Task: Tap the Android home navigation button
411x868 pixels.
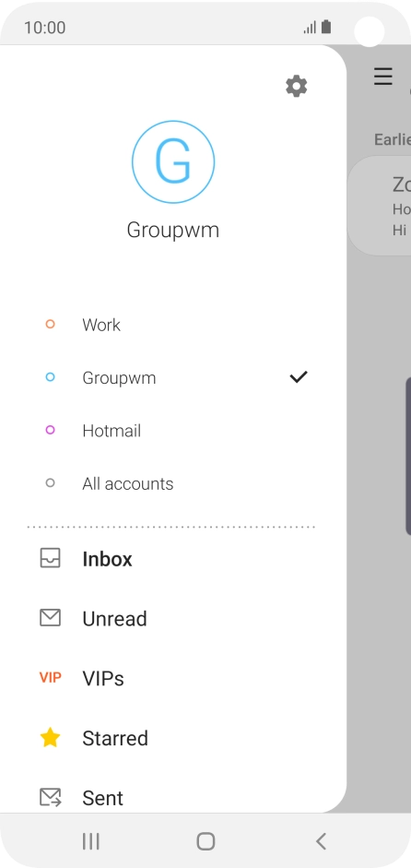Action: pyautogui.click(x=205, y=841)
